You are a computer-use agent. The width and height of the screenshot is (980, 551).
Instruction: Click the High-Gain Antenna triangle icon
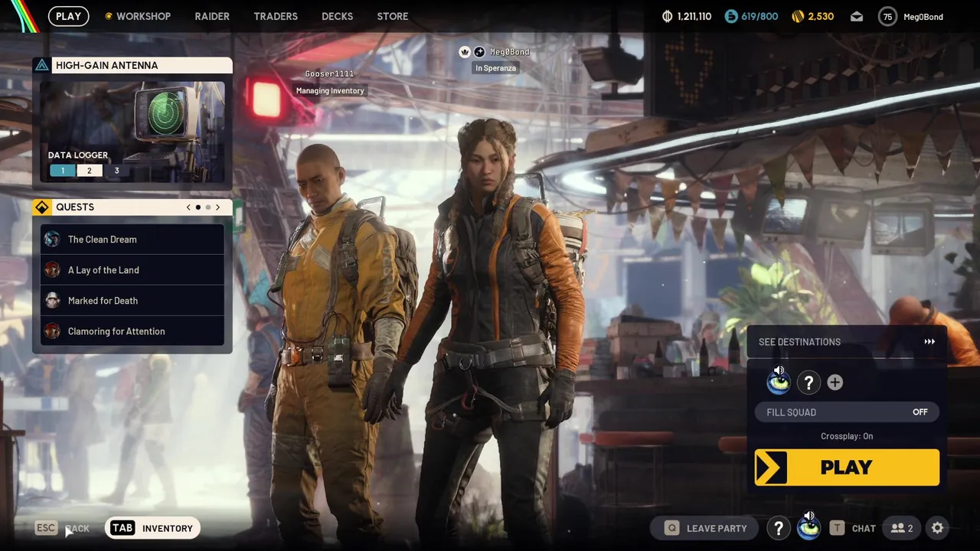(x=41, y=65)
